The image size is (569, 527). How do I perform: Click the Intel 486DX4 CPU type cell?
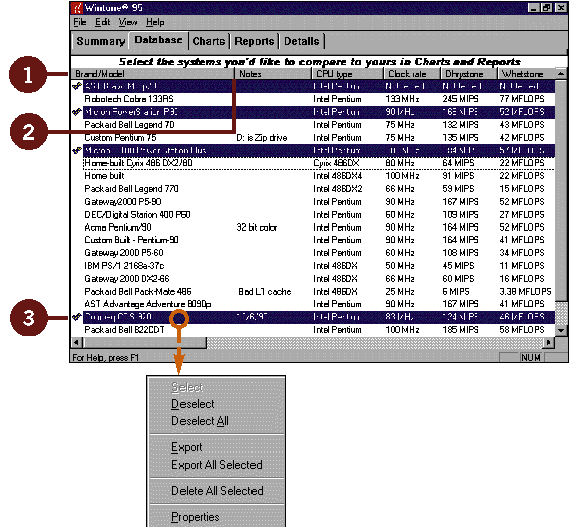click(x=337, y=176)
